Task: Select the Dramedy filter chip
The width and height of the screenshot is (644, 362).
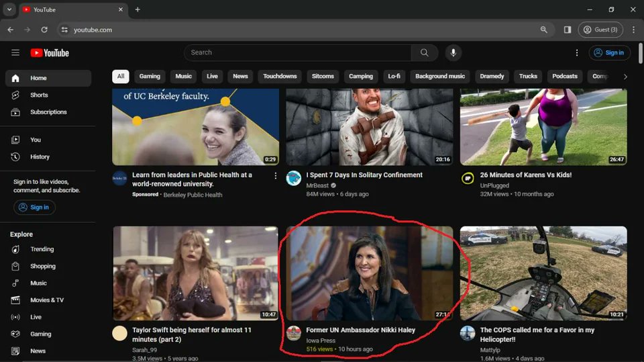Action: tap(492, 76)
